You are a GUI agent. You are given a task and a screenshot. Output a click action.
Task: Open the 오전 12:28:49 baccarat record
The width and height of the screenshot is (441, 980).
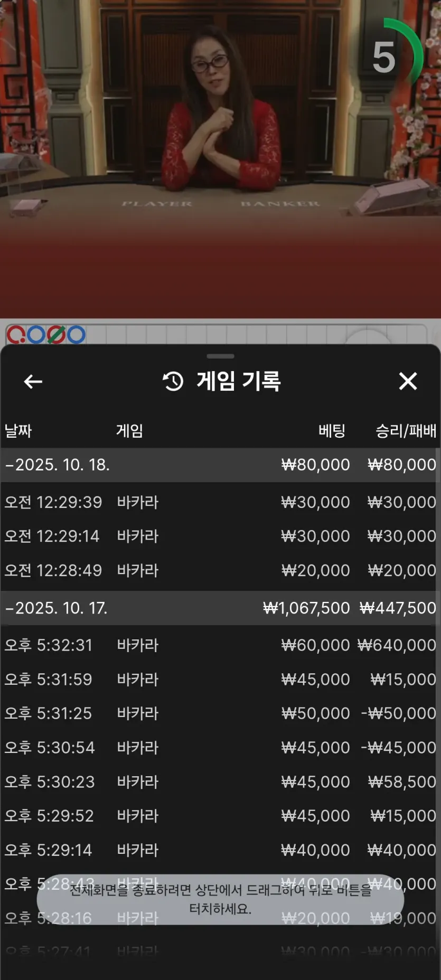pos(220,570)
